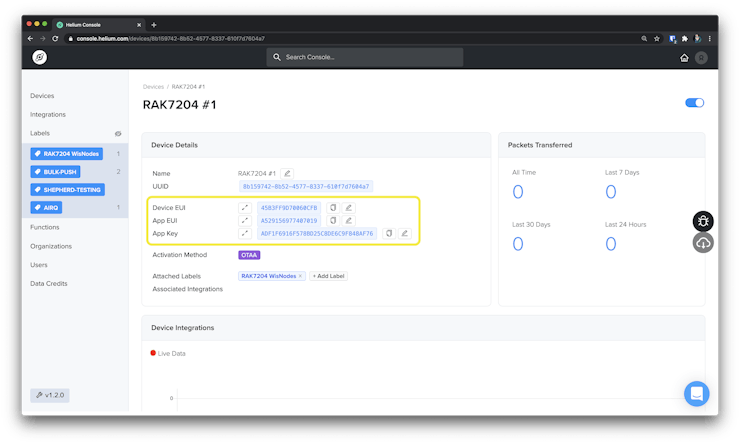
Task: Open Functions in sidebar
Action: pyautogui.click(x=45, y=227)
